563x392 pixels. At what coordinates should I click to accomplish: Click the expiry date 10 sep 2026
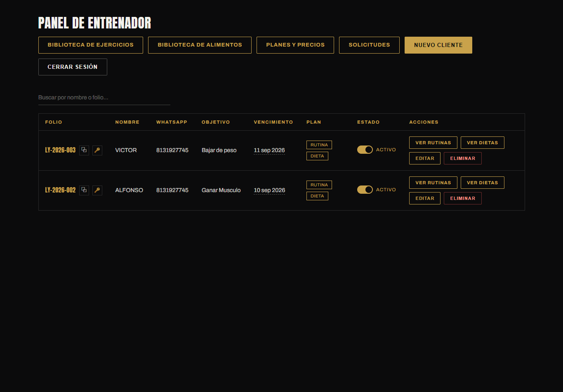click(x=269, y=190)
